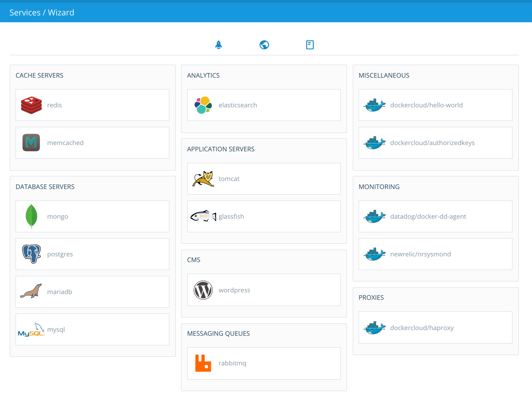Click the rabbitmq orange logo
532x402 pixels.
point(203,363)
